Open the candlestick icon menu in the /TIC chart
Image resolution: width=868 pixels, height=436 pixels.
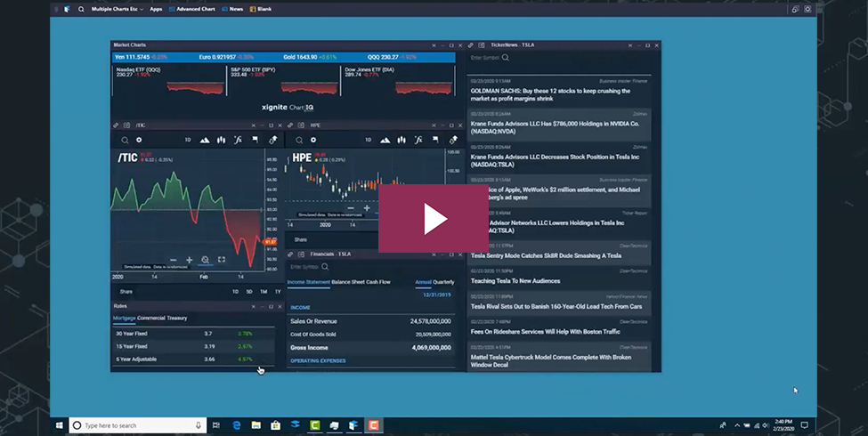click(222, 140)
